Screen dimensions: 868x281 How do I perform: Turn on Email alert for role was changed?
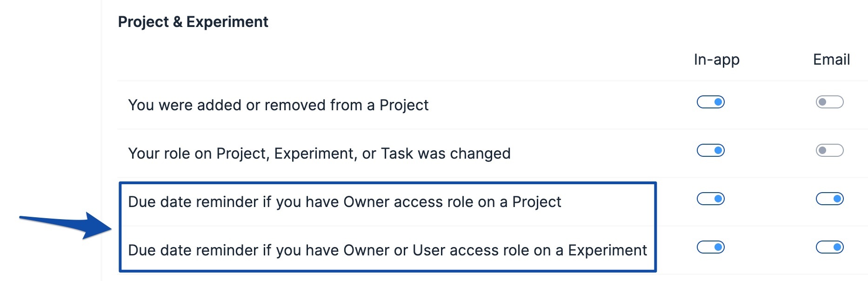[x=829, y=150]
